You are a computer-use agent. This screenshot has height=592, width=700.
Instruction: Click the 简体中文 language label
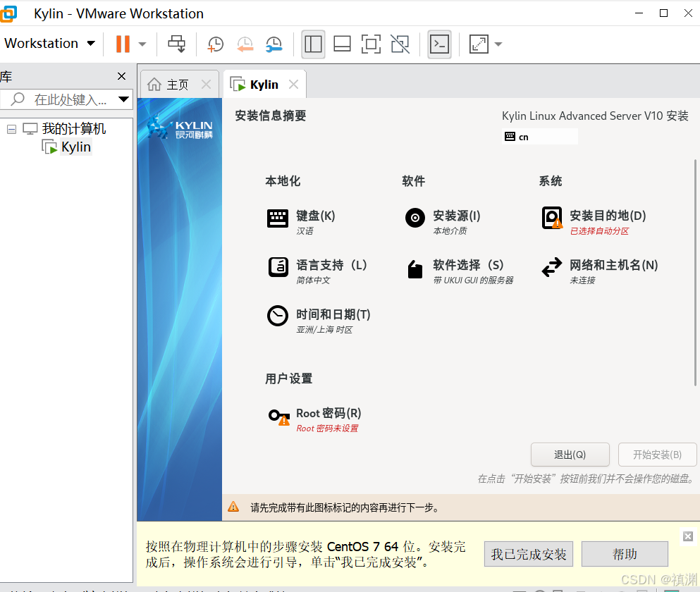[314, 280]
